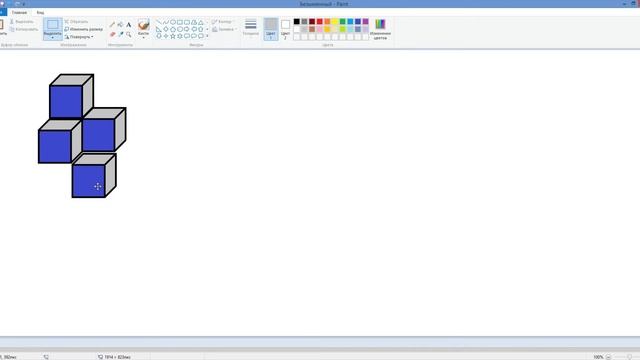The height and width of the screenshot is (360, 640).
Task: Click the Brushes tool icon
Action: [144, 25]
